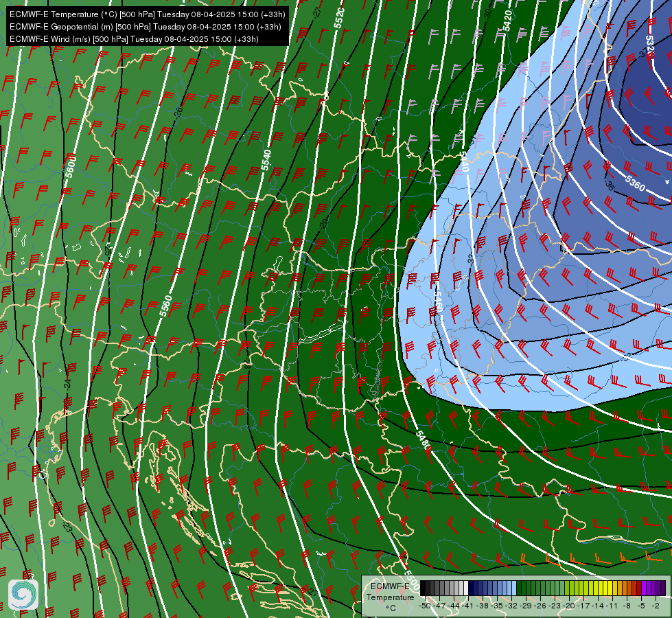
Task: Click the swirl weather logo icon
Action: point(23,595)
